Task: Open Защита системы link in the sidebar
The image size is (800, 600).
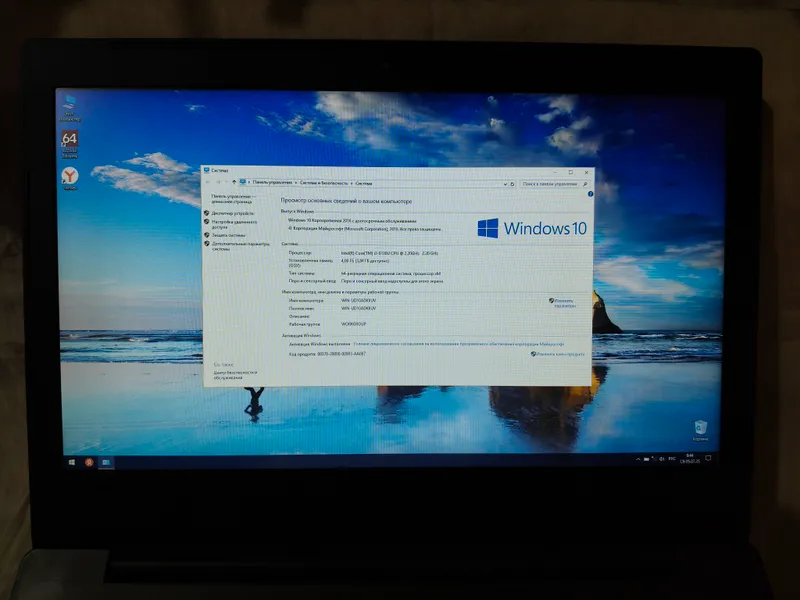Action: pos(228,235)
